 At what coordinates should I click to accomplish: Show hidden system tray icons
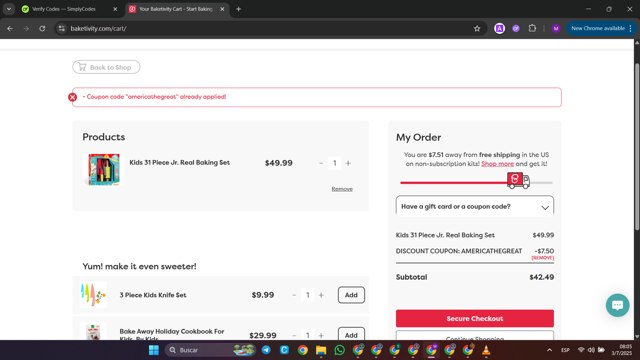[549, 350]
